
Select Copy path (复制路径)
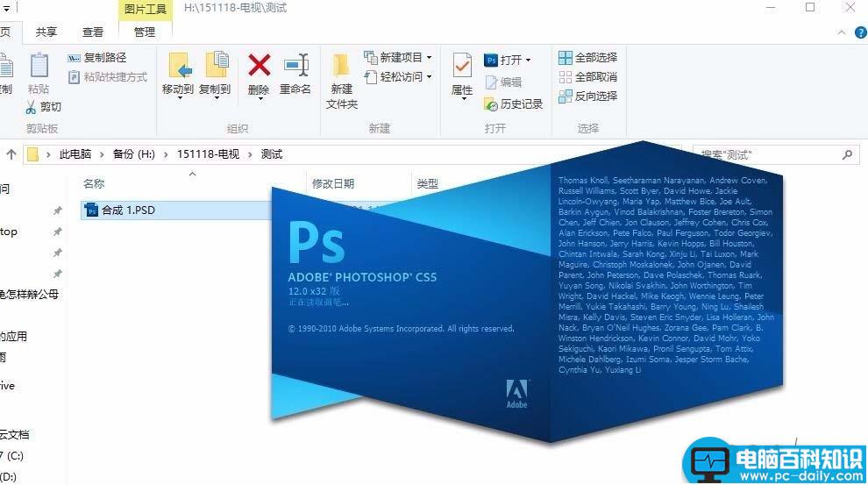tap(96, 58)
